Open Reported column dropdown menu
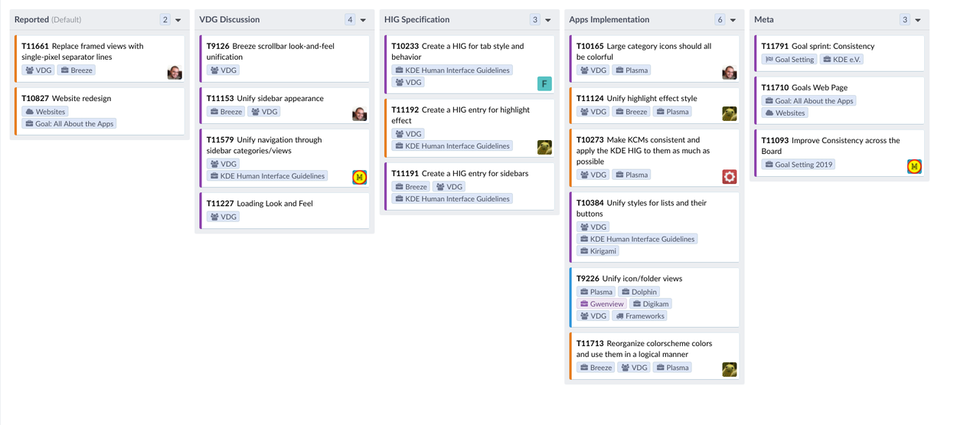Viewport: 980px width, 425px height. pos(178,20)
